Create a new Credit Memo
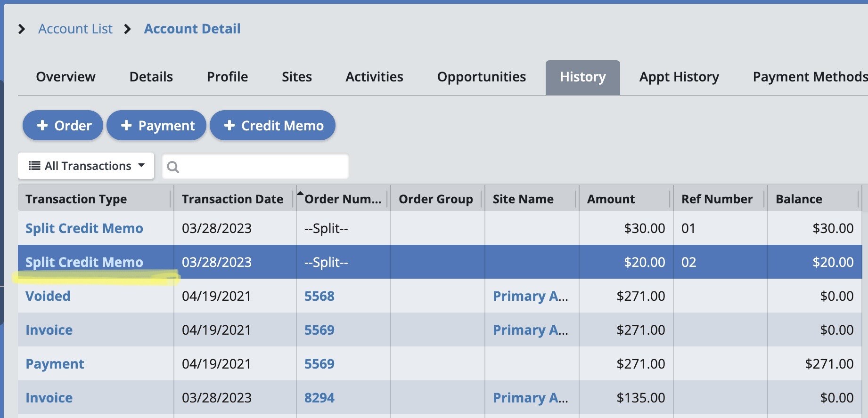The width and height of the screenshot is (868, 418). (x=272, y=126)
